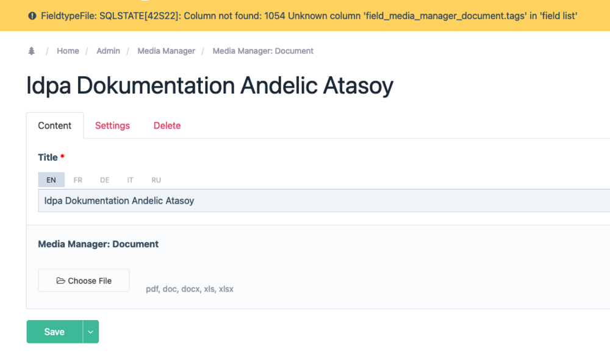Open the Settings tab
Viewport: 610px width, 364px height.
tap(112, 126)
